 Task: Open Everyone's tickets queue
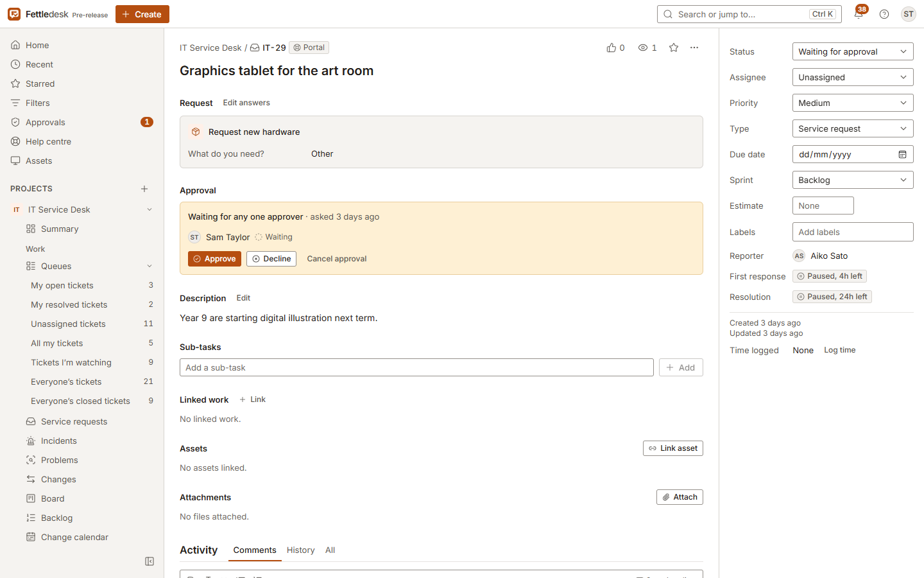92,381
